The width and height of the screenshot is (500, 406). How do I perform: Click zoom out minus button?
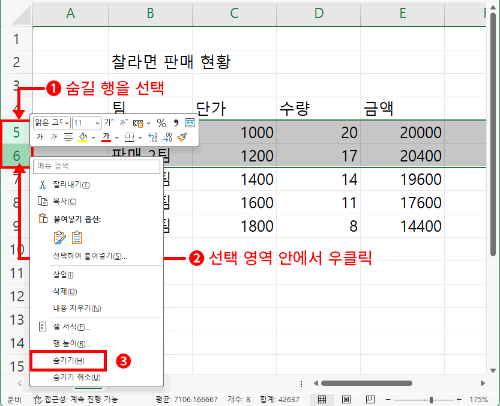point(388,399)
